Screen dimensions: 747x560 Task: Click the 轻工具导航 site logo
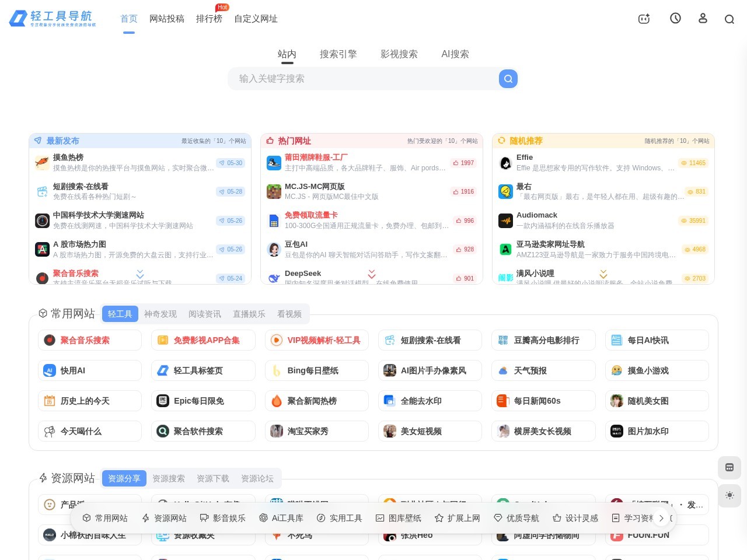(53, 19)
